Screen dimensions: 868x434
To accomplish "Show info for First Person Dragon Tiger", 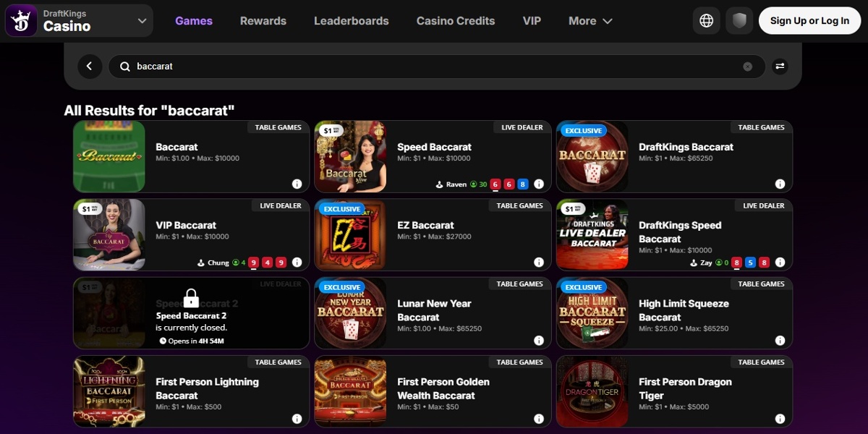I will 780,419.
